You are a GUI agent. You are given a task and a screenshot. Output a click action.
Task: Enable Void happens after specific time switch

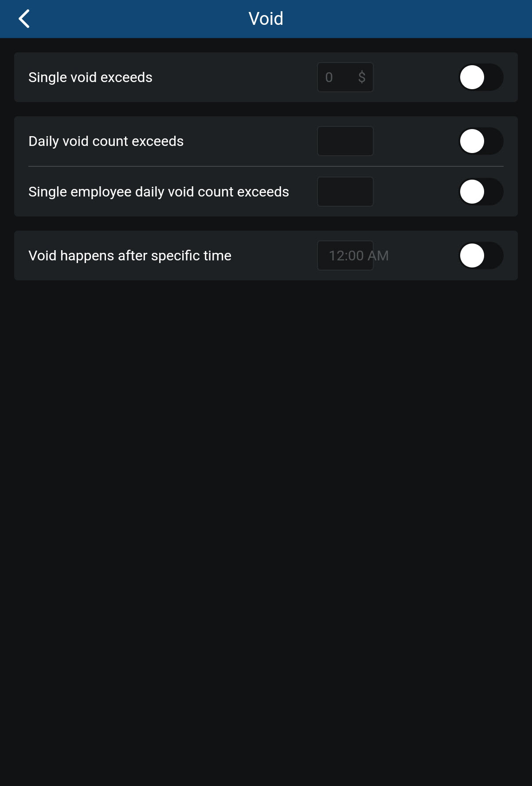481,255
